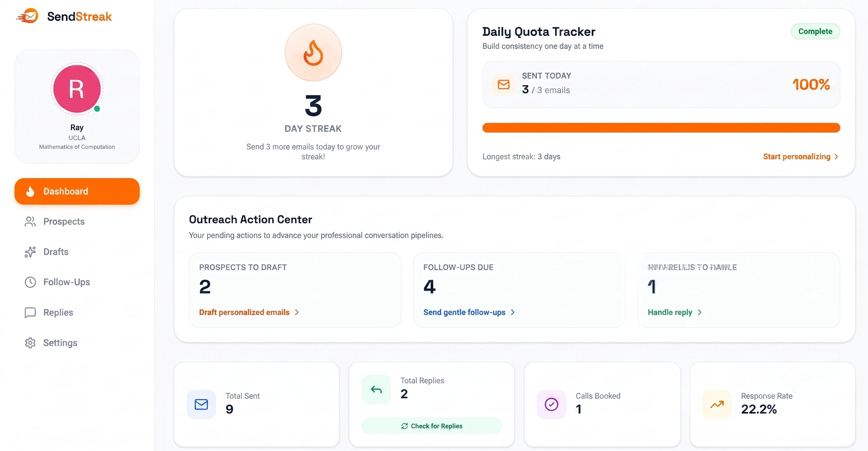This screenshot has width=868, height=451.
Task: Click the Response Rate trend icon
Action: click(717, 404)
